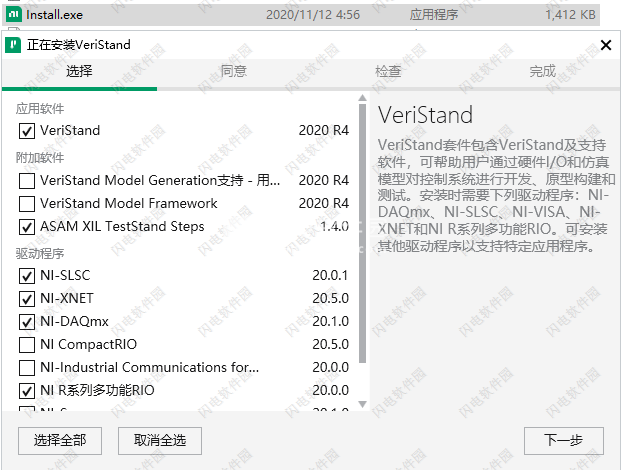Screen dimensions: 626x470
Task: Toggle NI R系列多功能RIO checkbox
Action: pos(27,391)
